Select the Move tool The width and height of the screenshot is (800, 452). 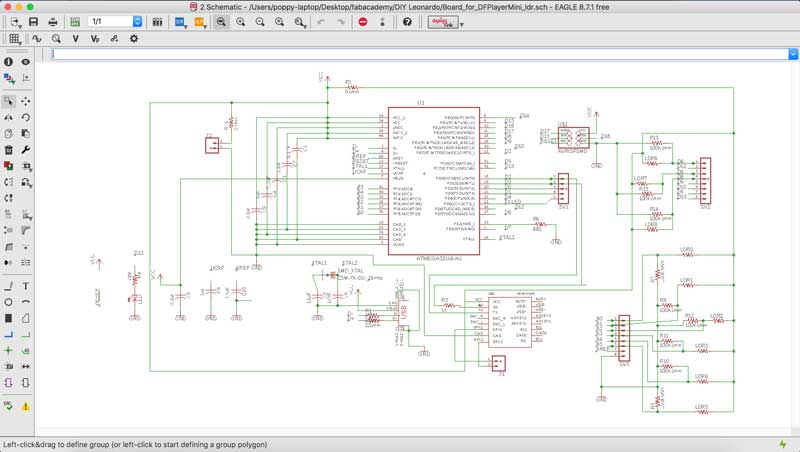click(26, 101)
